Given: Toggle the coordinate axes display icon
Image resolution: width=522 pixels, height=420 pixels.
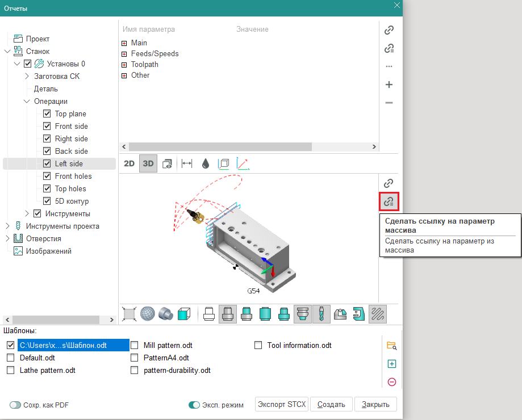Looking at the screenshot, I should coord(243,163).
